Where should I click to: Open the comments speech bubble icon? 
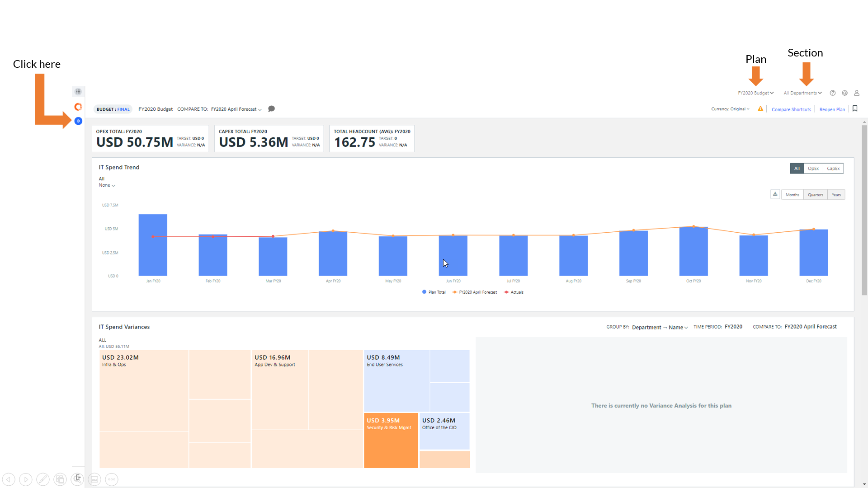[271, 109]
